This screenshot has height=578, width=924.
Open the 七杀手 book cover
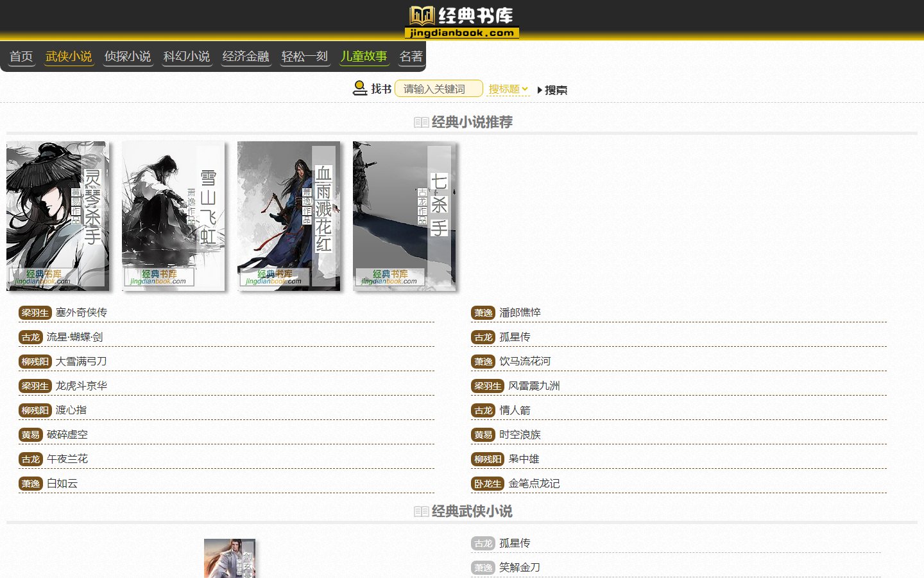point(404,216)
